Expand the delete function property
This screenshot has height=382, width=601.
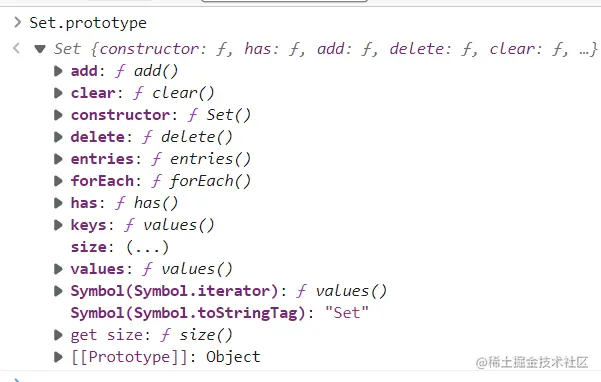pyautogui.click(x=58, y=137)
